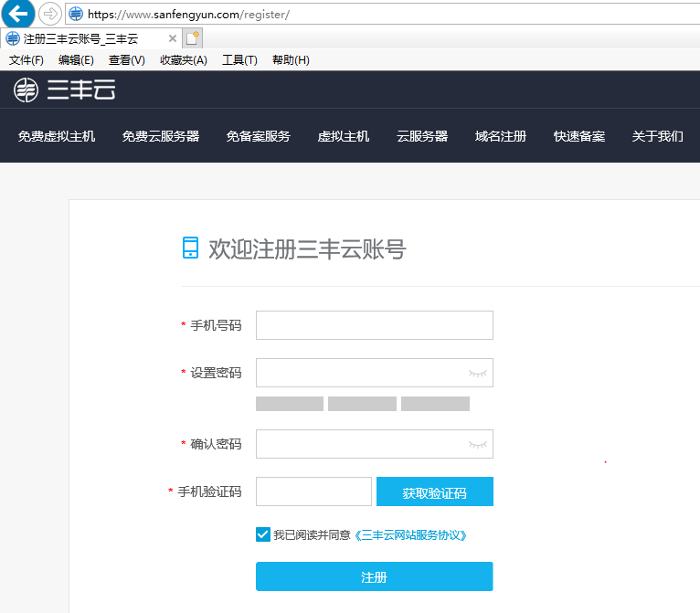The image size is (700, 613).
Task: Click the 手机验证码 input field
Action: 313,491
